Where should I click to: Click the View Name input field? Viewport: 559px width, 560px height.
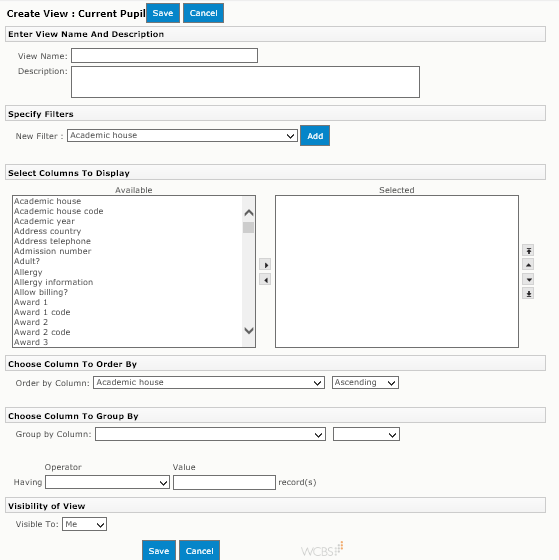point(164,56)
